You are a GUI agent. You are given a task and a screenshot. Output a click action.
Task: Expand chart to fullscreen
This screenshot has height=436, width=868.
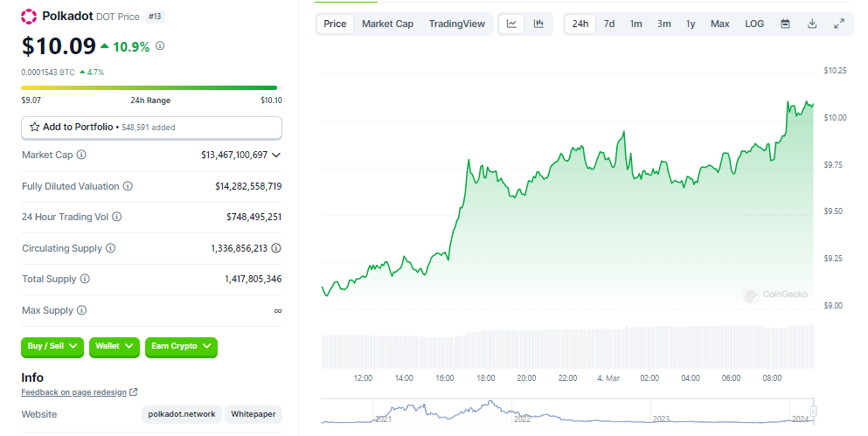[839, 24]
